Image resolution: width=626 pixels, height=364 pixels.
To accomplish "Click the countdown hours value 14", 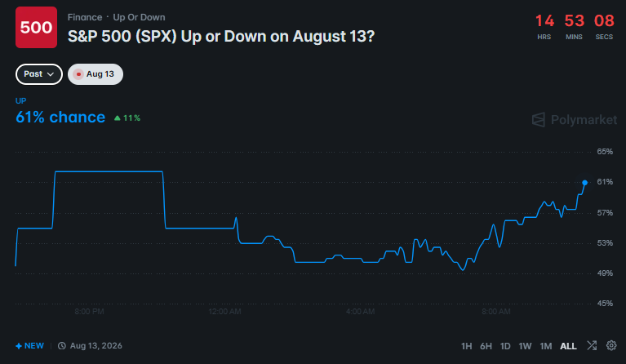I will click(x=544, y=20).
